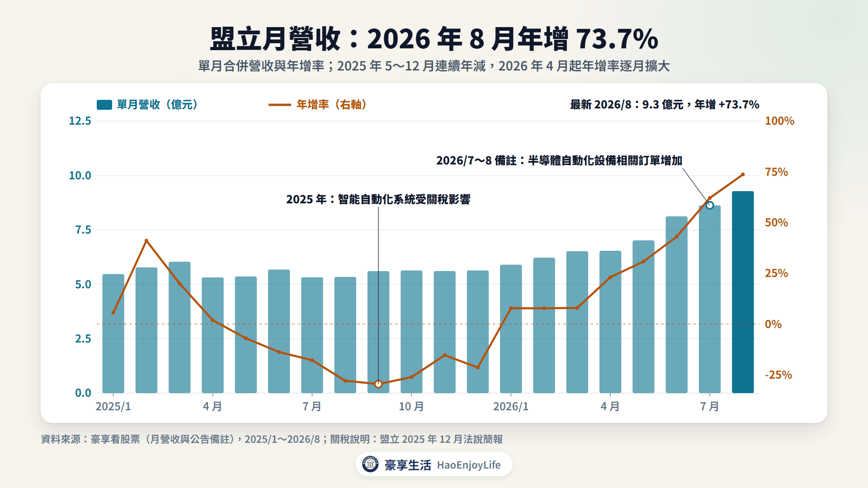Click the 10 月 x-axis label
This screenshot has height=488, width=868.
[x=411, y=407]
